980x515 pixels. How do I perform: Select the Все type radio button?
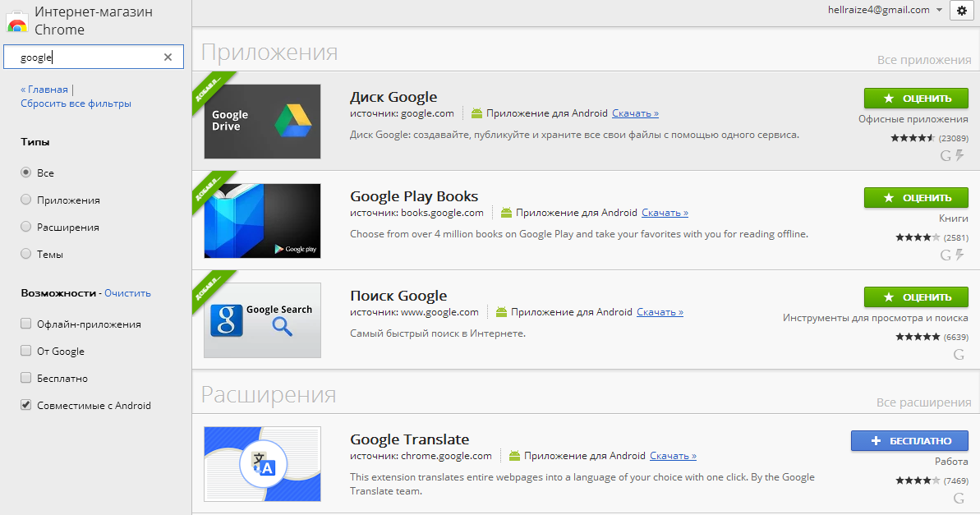tap(25, 172)
